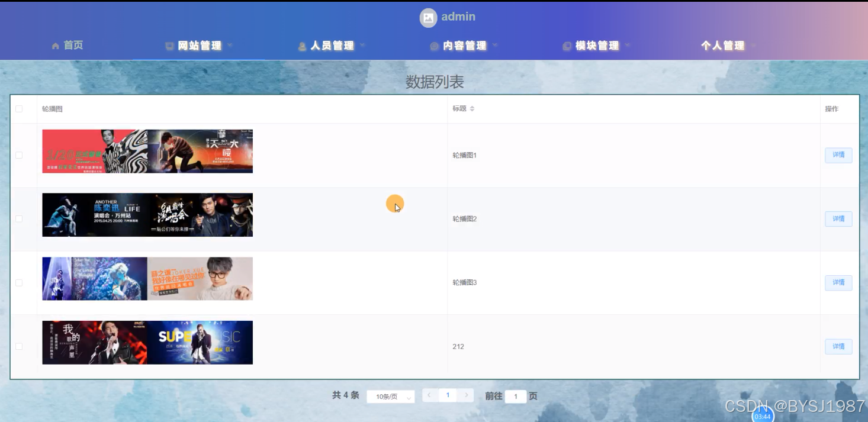Screen dimensions: 868x422
Task: Click 详情 button for 轮播图3
Action: click(838, 283)
